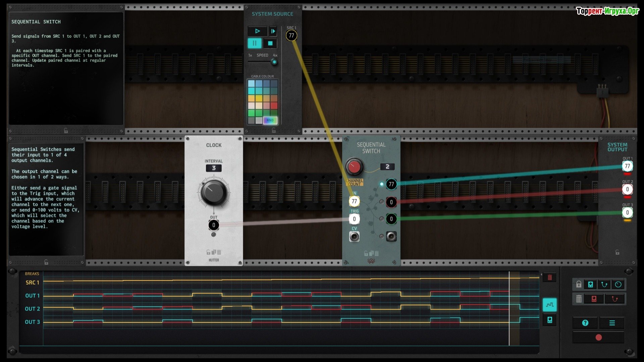Click the lock icon in bottom-right panel
This screenshot has height=362, width=644.
click(579, 285)
